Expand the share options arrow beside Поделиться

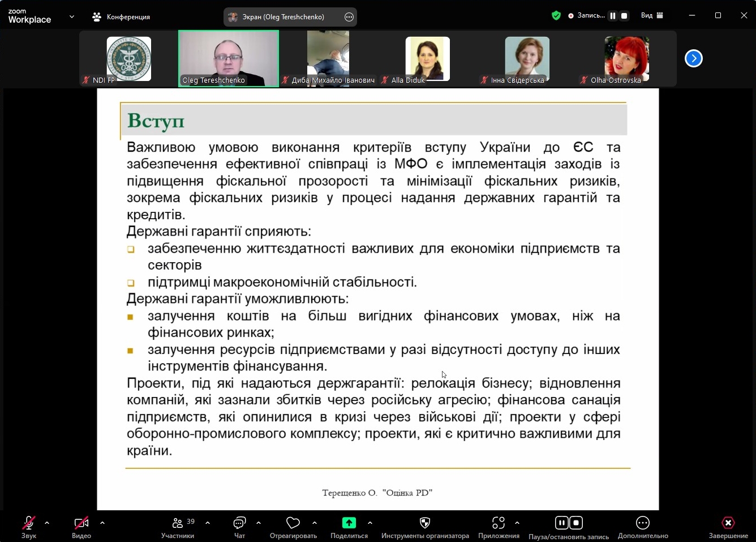[370, 523]
